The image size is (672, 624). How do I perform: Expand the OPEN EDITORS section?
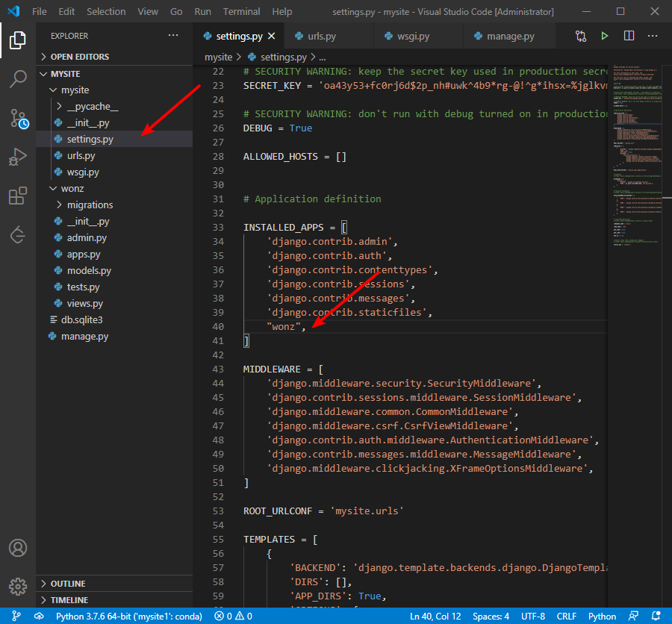point(114,57)
